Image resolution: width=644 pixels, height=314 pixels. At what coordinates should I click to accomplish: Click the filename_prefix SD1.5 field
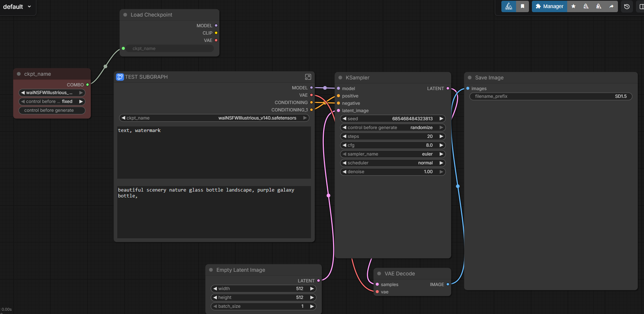pos(551,96)
